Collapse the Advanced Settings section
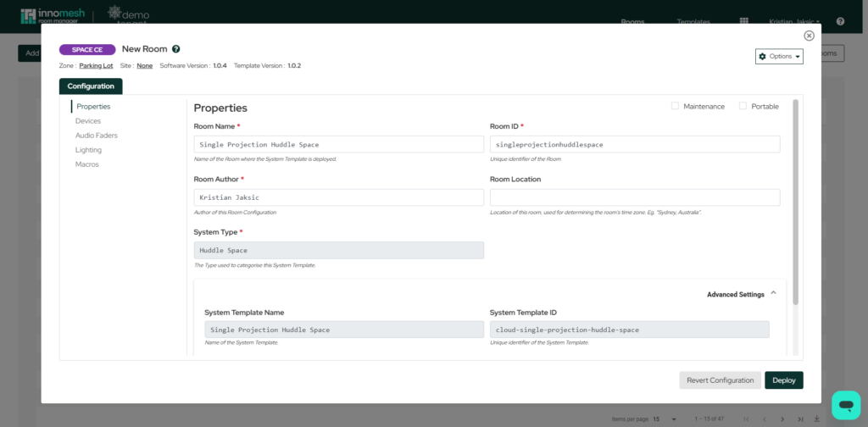This screenshot has height=427, width=868. [x=773, y=293]
